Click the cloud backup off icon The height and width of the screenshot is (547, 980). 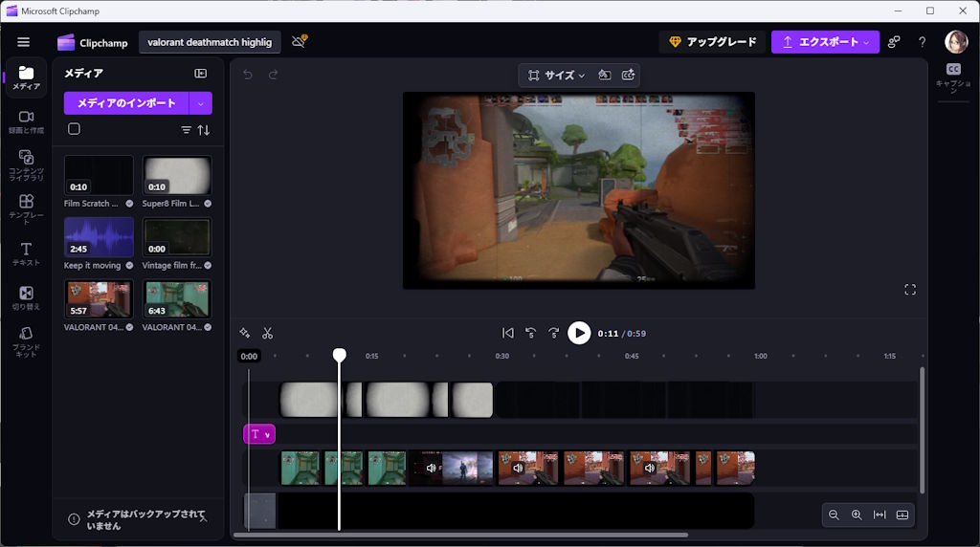(300, 41)
